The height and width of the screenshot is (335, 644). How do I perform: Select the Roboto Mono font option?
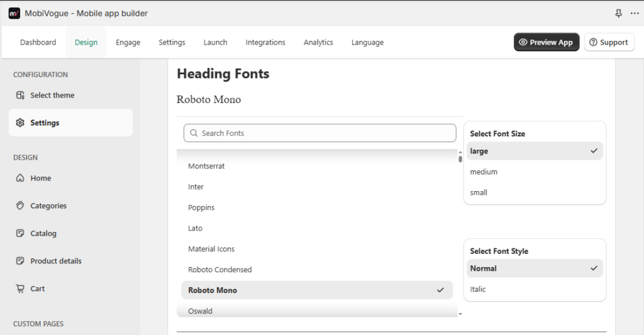click(317, 290)
